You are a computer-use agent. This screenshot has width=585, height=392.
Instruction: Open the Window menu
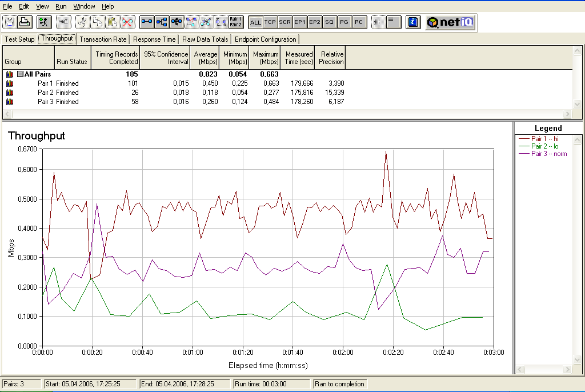coord(85,6)
